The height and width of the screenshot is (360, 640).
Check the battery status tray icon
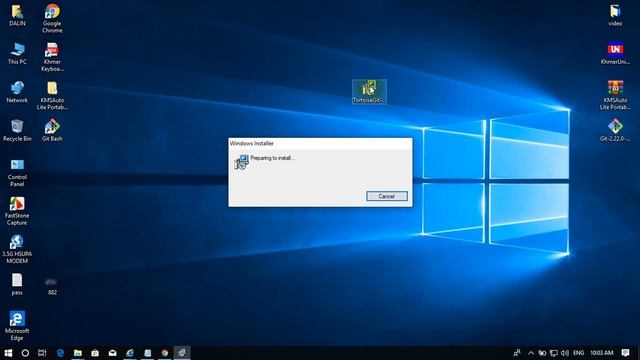pos(542,353)
